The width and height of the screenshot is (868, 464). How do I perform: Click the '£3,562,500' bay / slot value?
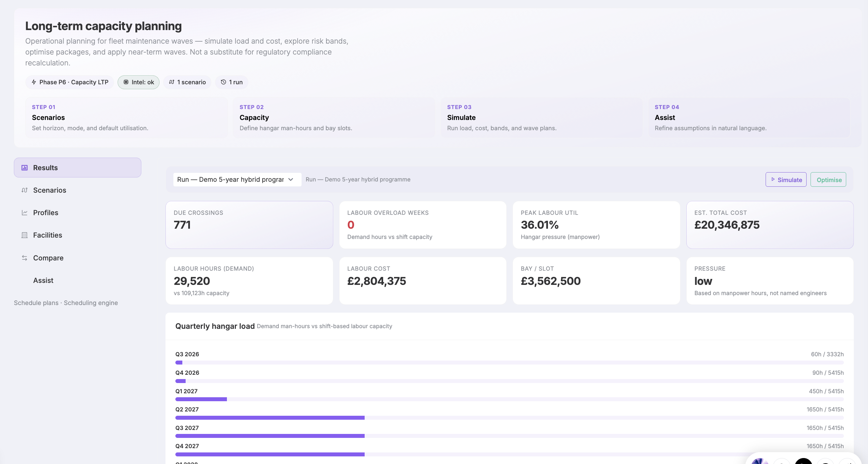551,281
